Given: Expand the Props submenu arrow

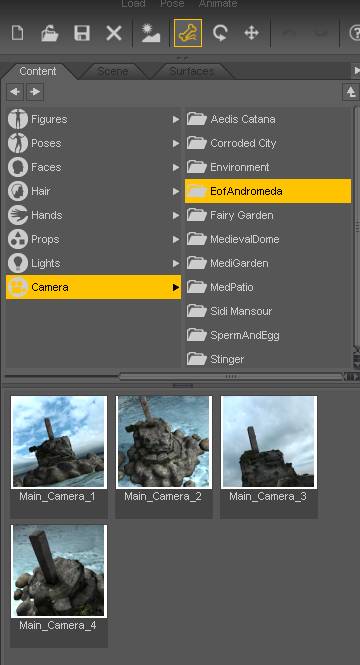Looking at the screenshot, I should [176, 239].
